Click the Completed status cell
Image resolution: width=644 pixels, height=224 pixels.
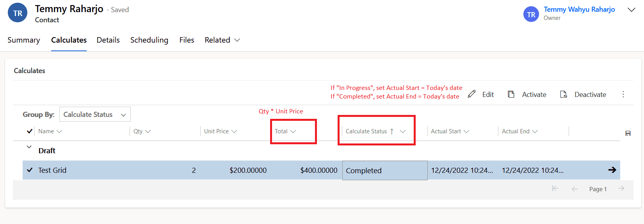pyautogui.click(x=384, y=170)
